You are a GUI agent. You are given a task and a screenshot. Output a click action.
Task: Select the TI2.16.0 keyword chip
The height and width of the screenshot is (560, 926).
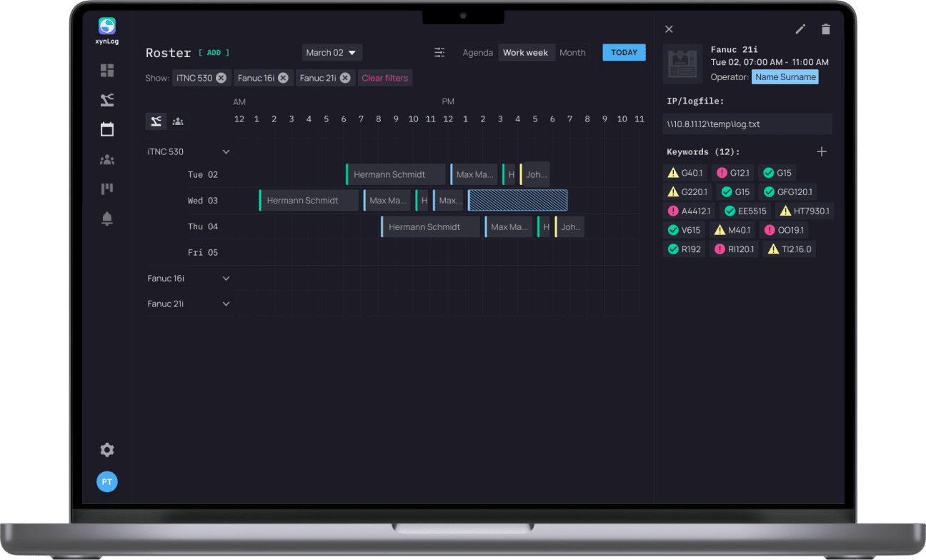(790, 249)
